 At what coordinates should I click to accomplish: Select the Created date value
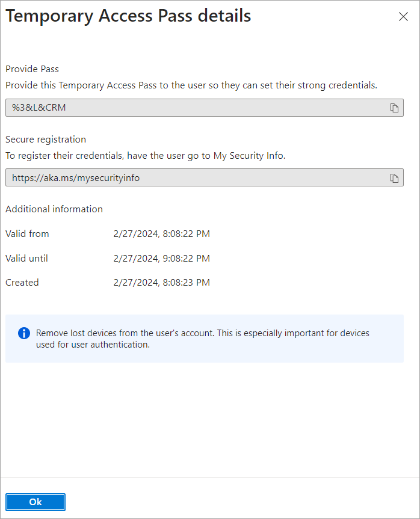pyautogui.click(x=161, y=282)
